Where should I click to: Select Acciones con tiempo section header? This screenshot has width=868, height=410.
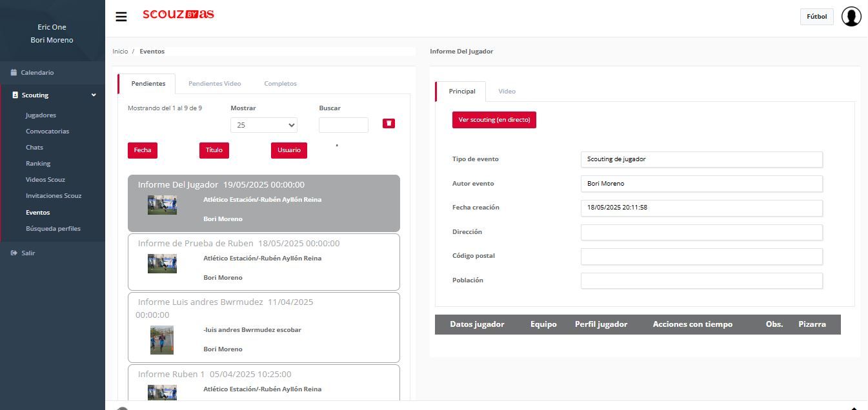point(692,324)
